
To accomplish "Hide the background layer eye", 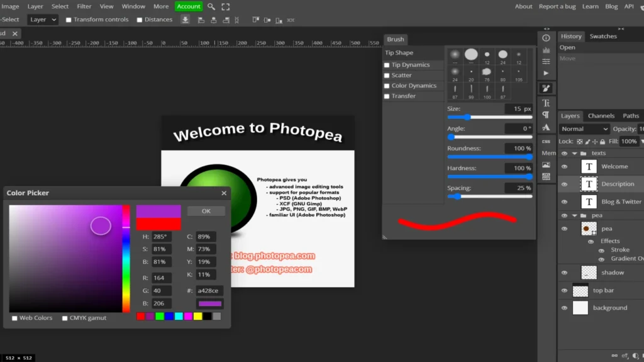I will click(x=564, y=308).
